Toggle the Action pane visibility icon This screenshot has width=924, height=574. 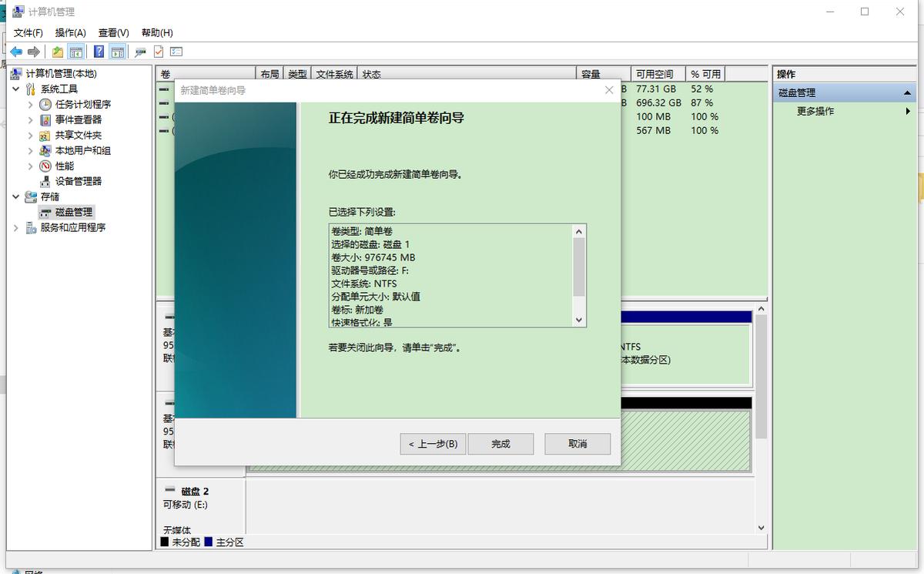117,52
